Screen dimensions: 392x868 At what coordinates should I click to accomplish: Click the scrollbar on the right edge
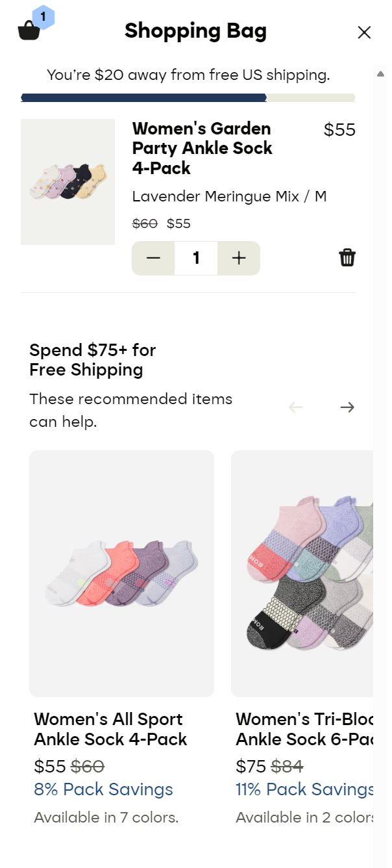coord(381,74)
